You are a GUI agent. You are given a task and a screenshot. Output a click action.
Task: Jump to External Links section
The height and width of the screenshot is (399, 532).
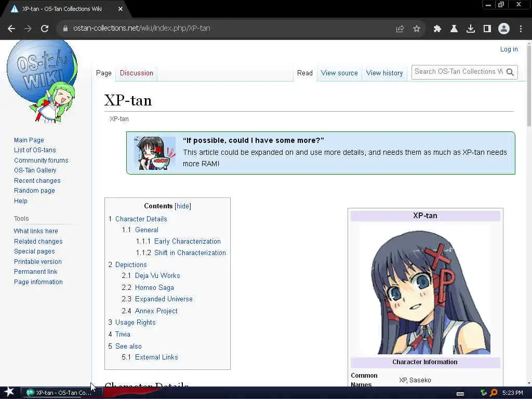(x=156, y=357)
